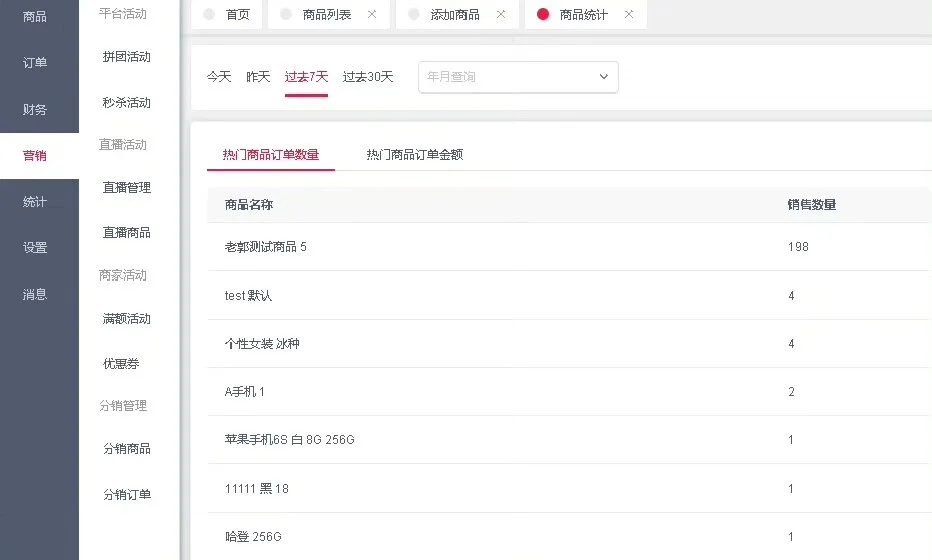Close the 商品列表 tab
This screenshot has height=560, width=932.
(x=372, y=15)
